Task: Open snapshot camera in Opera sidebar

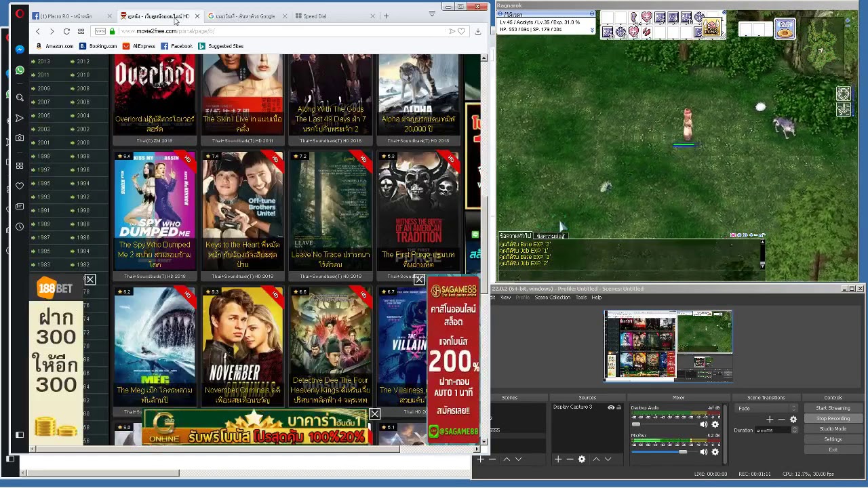Action: (x=20, y=138)
